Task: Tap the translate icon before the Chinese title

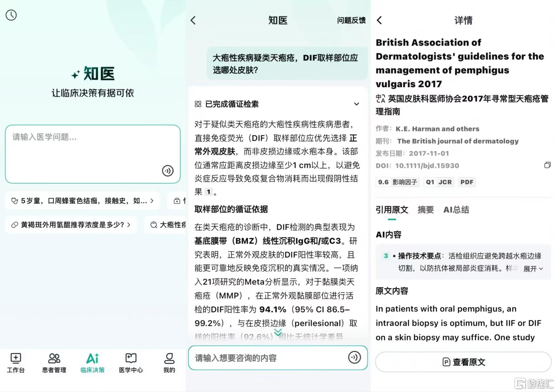Action: pos(380,99)
